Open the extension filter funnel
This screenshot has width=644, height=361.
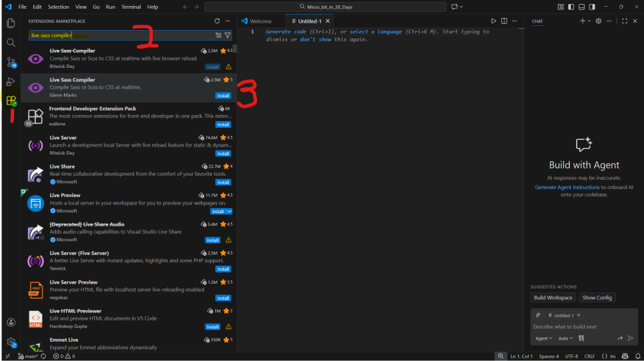pyautogui.click(x=227, y=35)
